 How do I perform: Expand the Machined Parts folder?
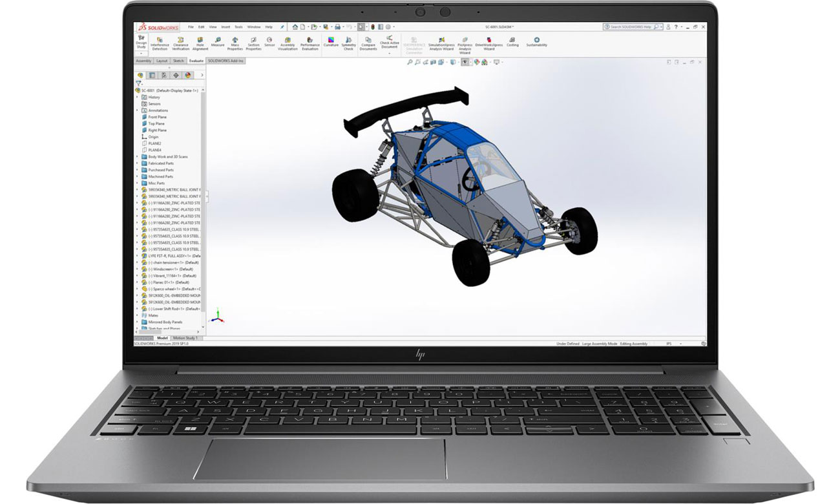click(x=137, y=176)
